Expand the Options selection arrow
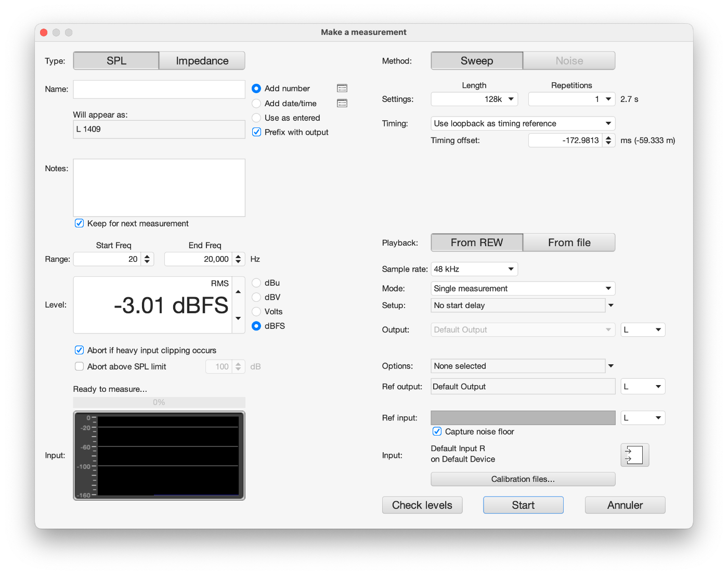This screenshot has height=575, width=728. click(611, 366)
